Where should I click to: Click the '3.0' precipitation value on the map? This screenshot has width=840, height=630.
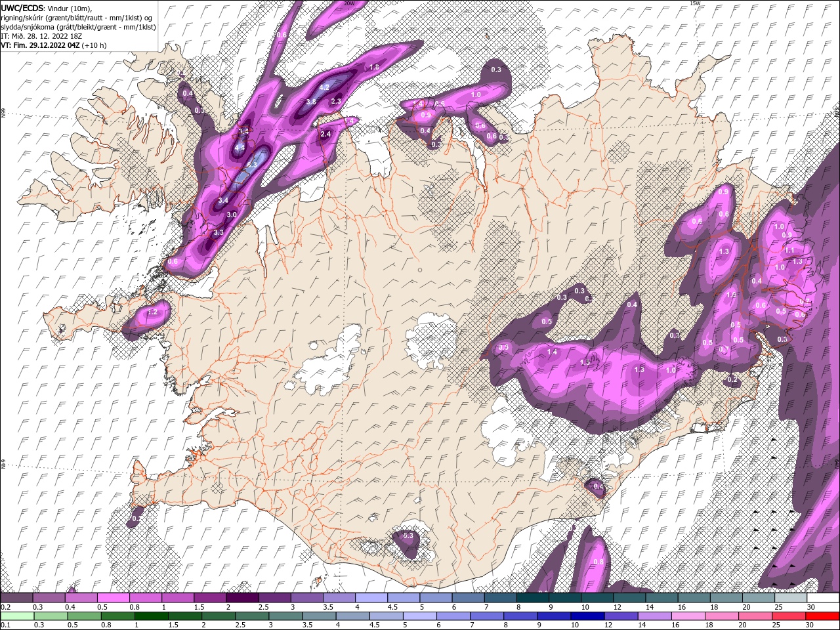tap(232, 215)
